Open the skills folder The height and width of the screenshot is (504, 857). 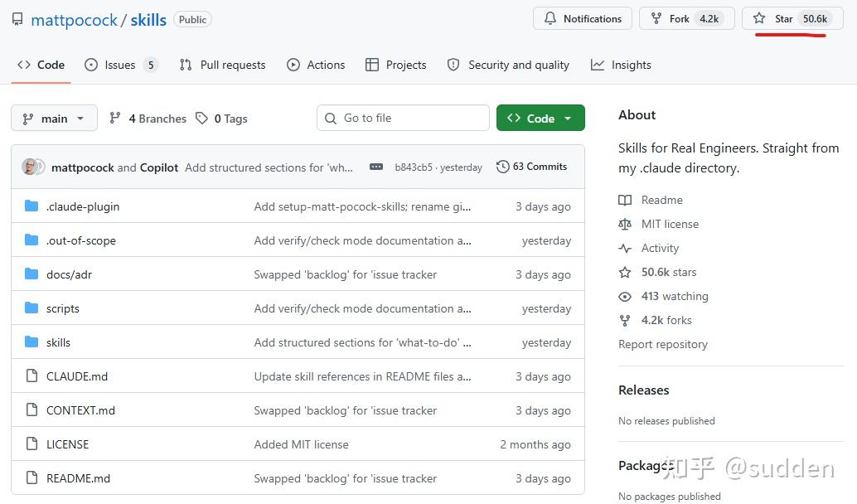(59, 342)
